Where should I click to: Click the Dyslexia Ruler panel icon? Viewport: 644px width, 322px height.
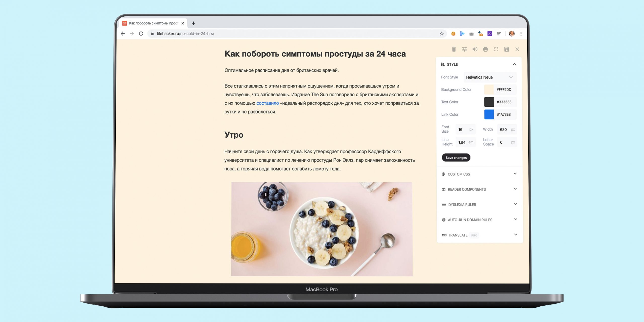tap(443, 204)
